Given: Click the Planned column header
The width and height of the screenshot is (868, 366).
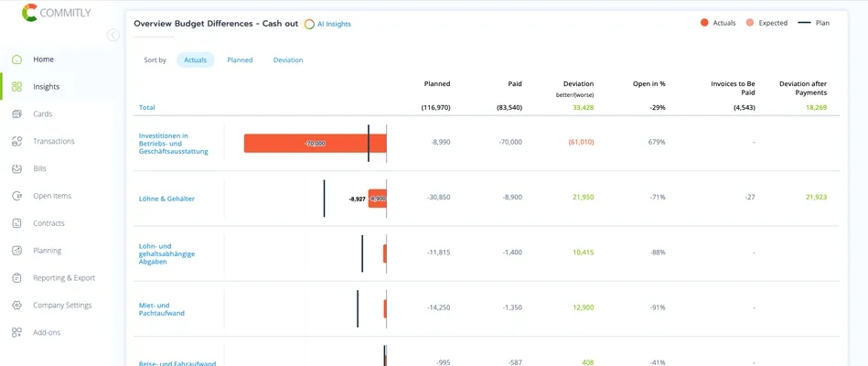Looking at the screenshot, I should pyautogui.click(x=437, y=83).
